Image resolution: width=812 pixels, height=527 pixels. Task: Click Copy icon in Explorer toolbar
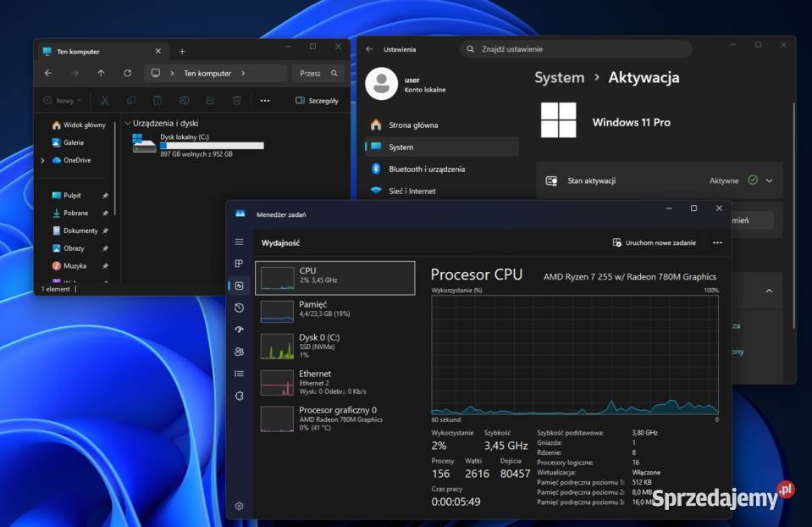pos(131,101)
